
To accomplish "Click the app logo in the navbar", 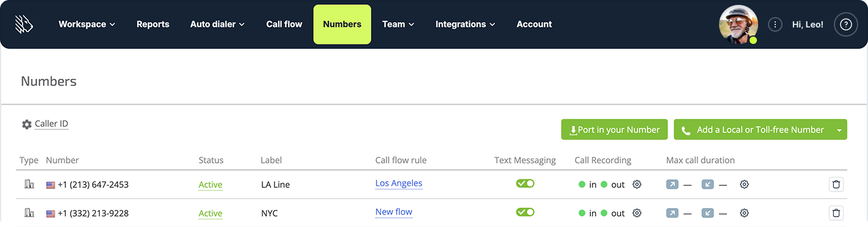I will point(24,24).
